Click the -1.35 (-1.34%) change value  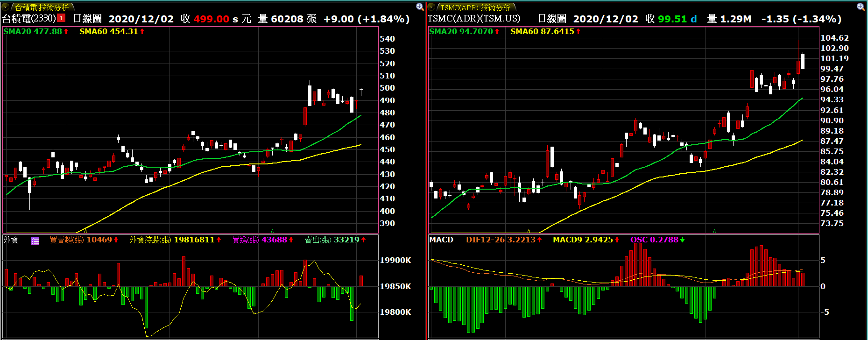pyautogui.click(x=801, y=19)
